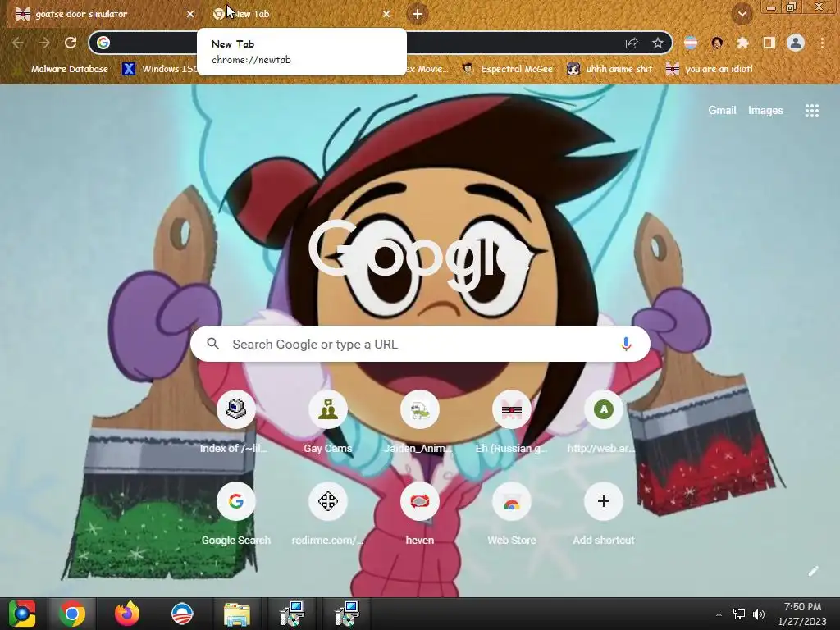Image resolution: width=840 pixels, height=630 pixels.
Task: Toggle the side panel button
Action: click(x=769, y=43)
